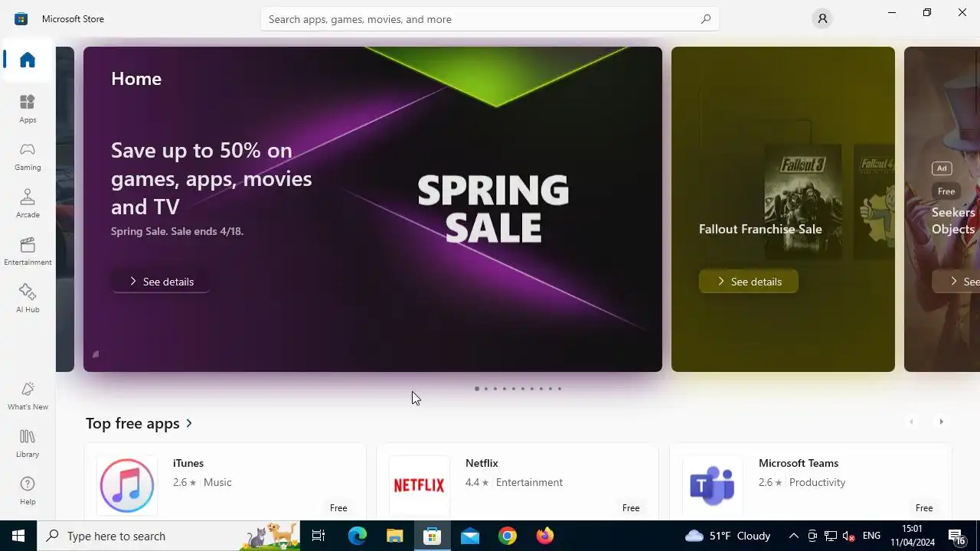Go to Home in the sidebar

[x=28, y=60]
